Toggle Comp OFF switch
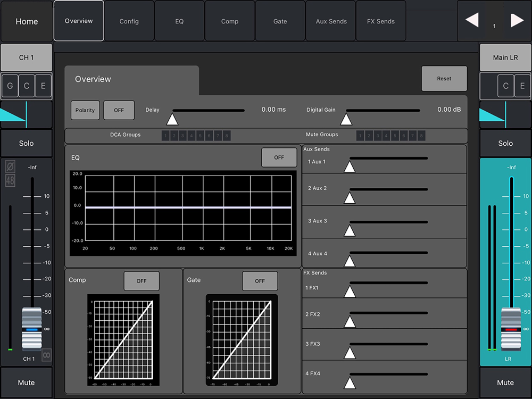Image resolution: width=532 pixels, height=399 pixels. coord(142,281)
